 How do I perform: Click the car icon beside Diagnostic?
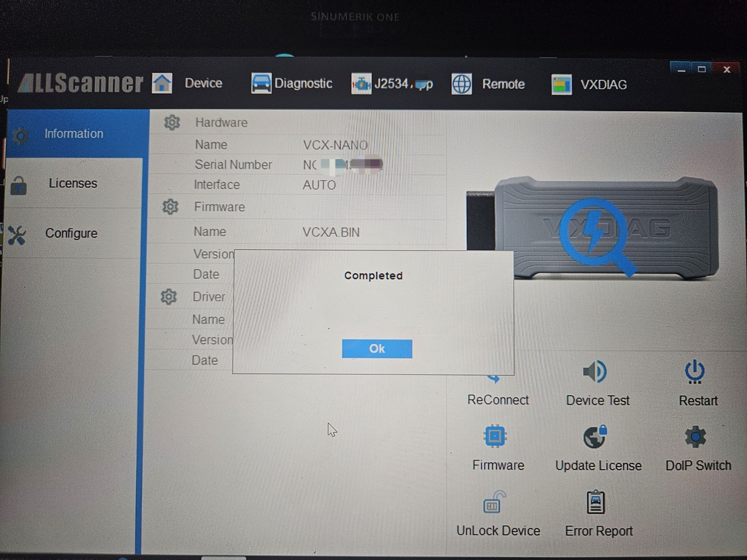click(x=261, y=83)
